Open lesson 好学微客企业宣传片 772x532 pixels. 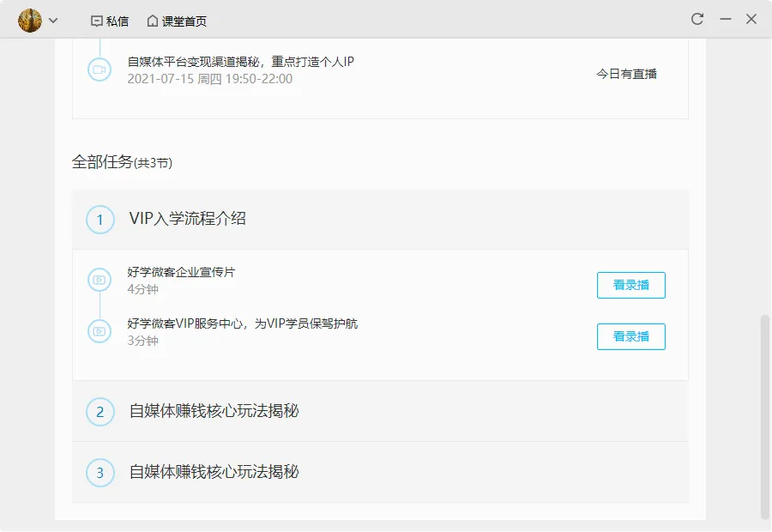[181, 272]
